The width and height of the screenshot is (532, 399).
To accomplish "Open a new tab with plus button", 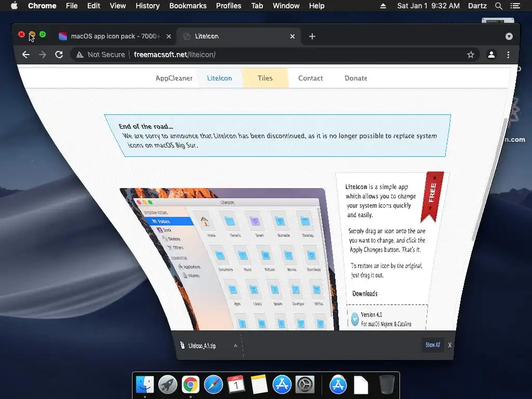I will click(x=312, y=36).
